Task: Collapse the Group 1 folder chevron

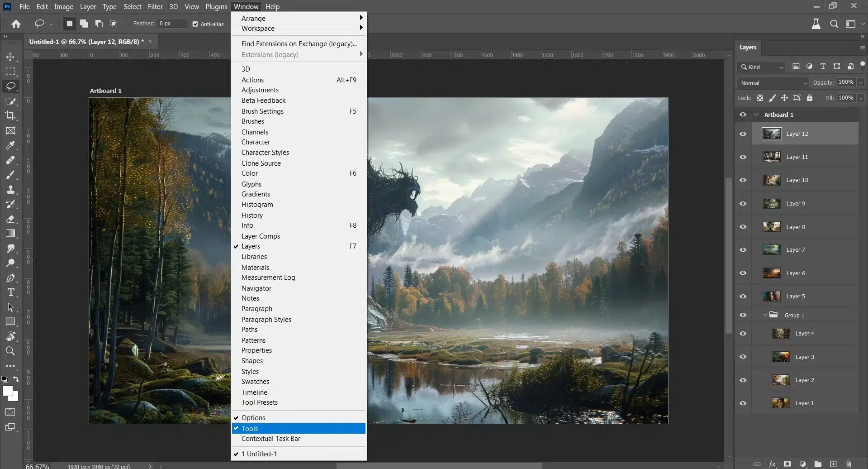Action: (765, 315)
